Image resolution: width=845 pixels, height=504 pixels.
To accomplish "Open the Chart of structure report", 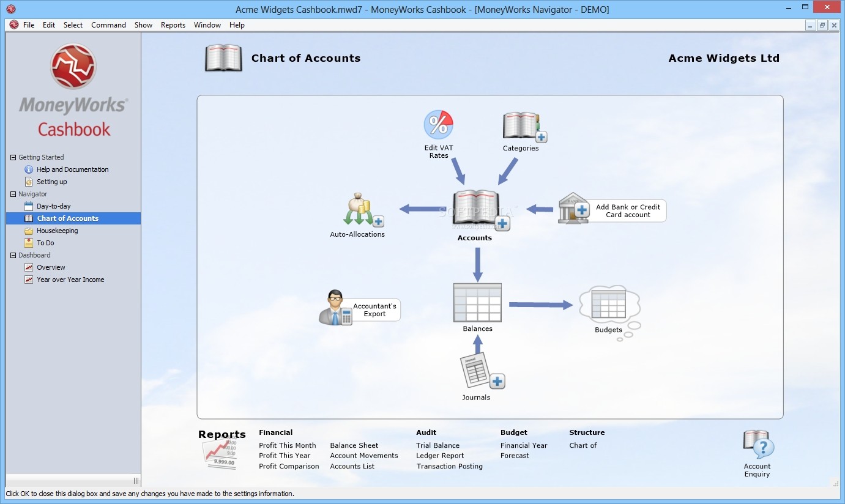I will tap(583, 445).
